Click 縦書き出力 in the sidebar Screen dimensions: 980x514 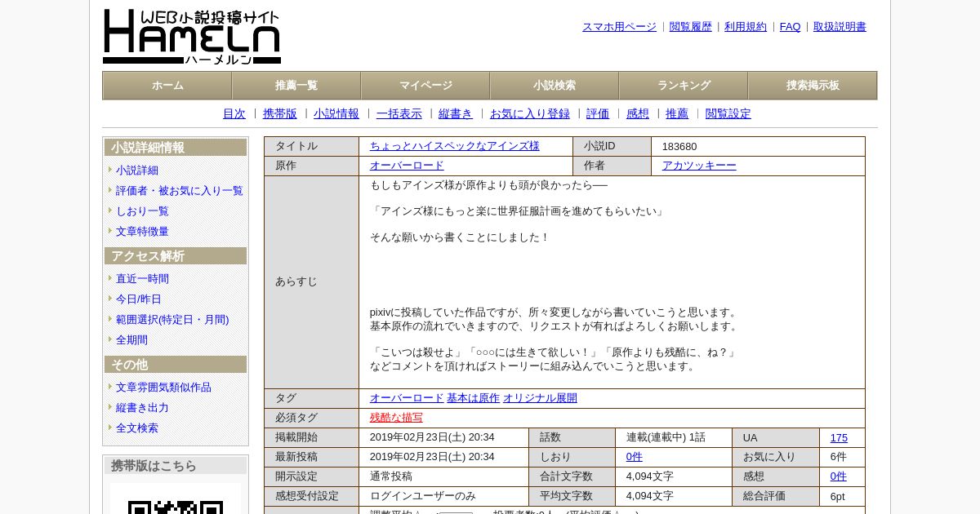[x=142, y=408]
